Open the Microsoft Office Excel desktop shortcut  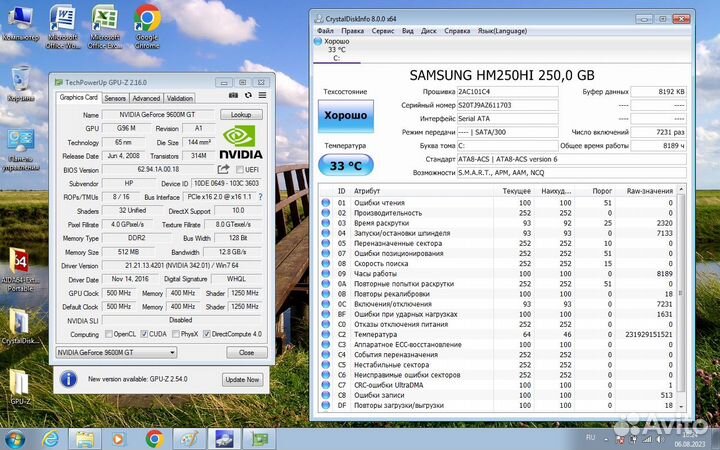pyautogui.click(x=105, y=27)
